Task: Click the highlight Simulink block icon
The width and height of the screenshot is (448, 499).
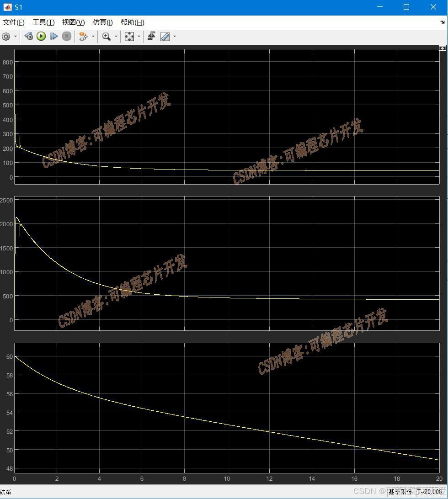Action: click(83, 36)
